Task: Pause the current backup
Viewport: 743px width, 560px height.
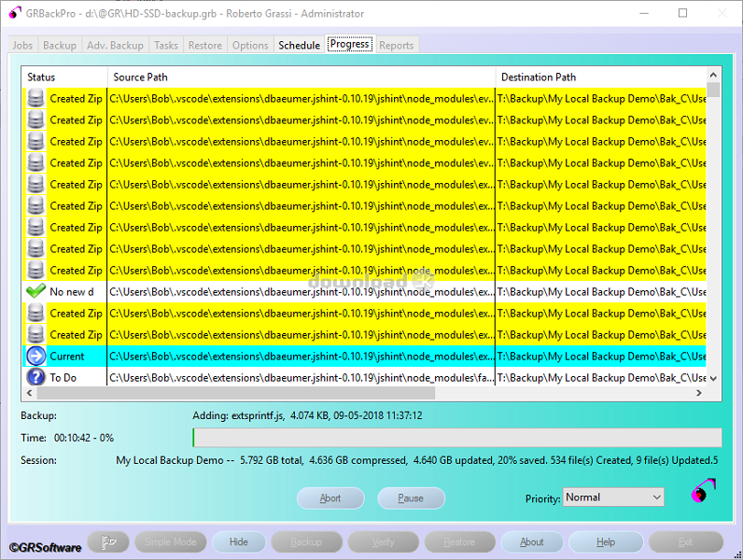Action: point(411,498)
